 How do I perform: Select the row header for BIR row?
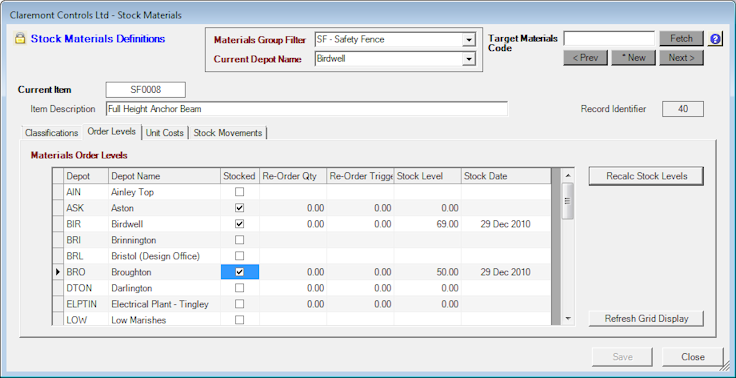[x=58, y=224]
